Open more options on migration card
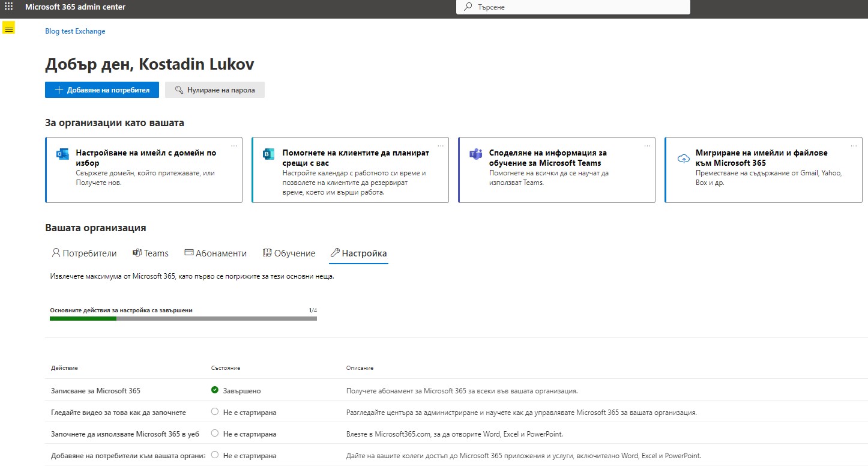The image size is (868, 466). [854, 146]
